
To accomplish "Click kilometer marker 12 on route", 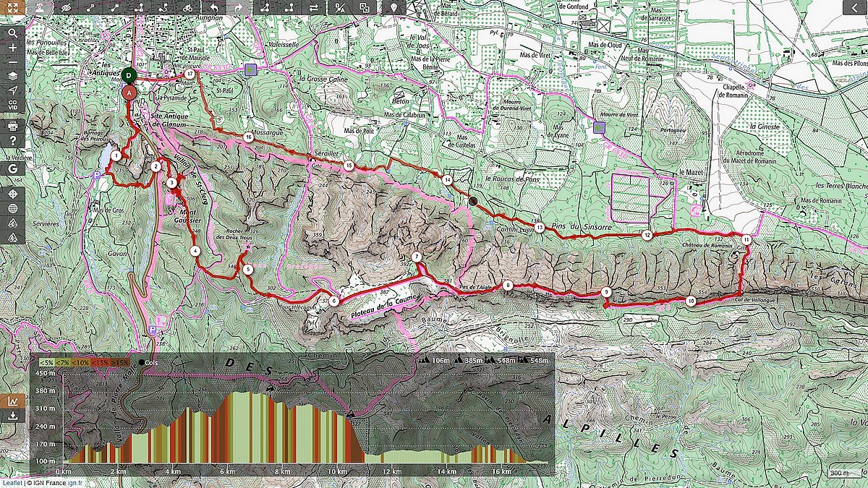I will (x=647, y=235).
